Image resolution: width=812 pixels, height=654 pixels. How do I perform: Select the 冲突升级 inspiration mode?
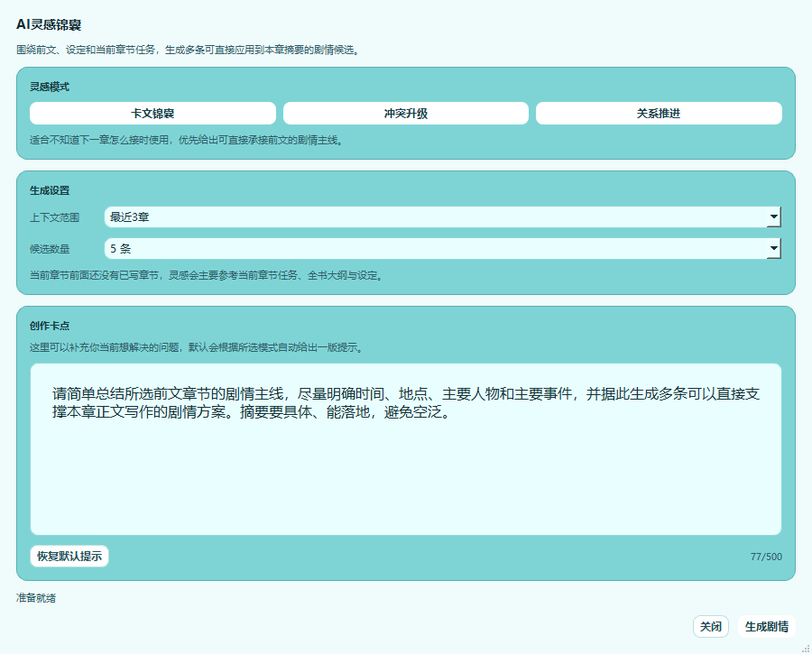[405, 114]
